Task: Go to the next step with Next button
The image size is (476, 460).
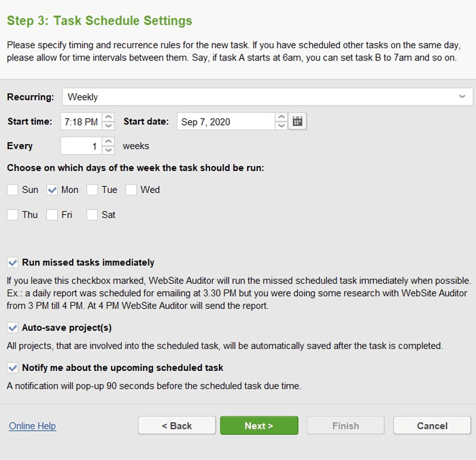Action: [259, 425]
